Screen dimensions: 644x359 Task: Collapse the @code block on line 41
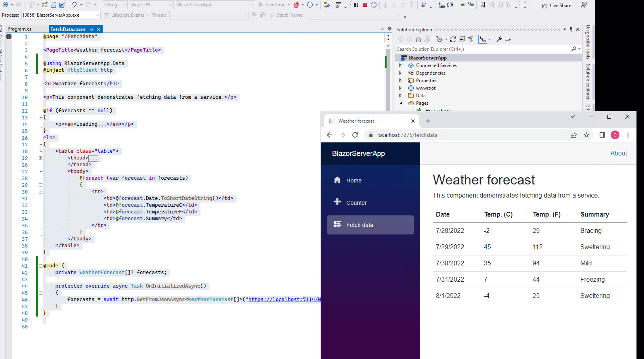[40, 266]
